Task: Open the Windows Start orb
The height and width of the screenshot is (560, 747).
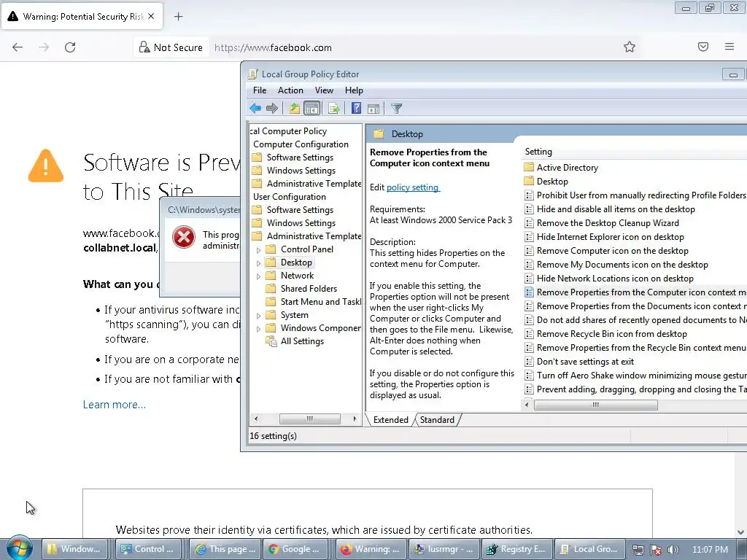Action: 19,548
